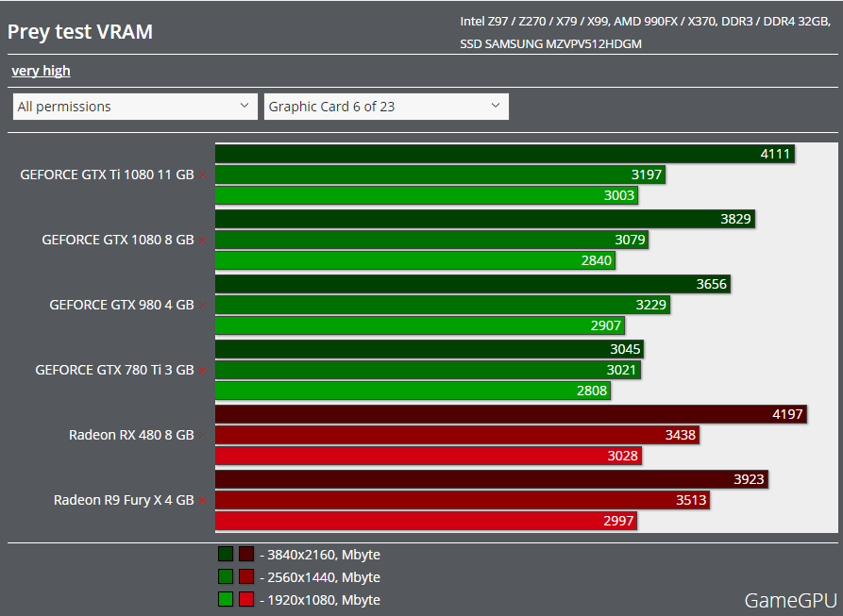Remove GEFORCE GTX Ti 1080 11 GB with its red X
Image resolution: width=843 pixels, height=616 pixels.
point(203,175)
